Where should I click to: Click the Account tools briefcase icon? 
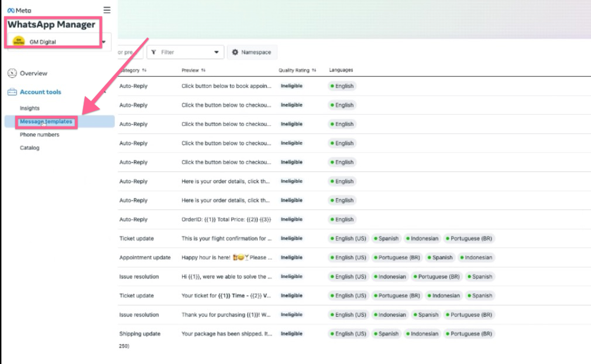(12, 92)
